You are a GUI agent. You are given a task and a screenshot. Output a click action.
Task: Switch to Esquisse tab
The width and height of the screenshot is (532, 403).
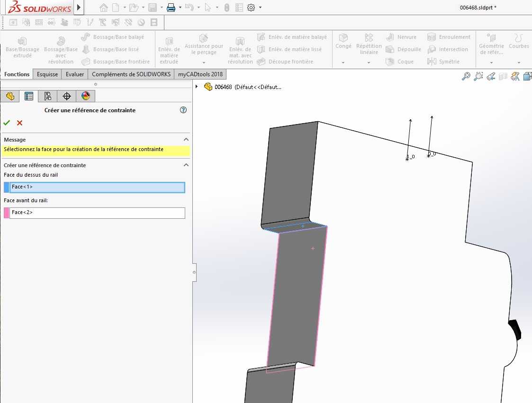(47, 74)
